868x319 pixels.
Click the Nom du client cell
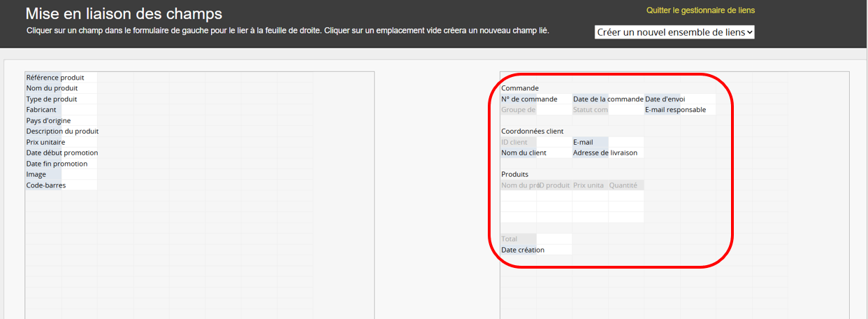pyautogui.click(x=523, y=153)
